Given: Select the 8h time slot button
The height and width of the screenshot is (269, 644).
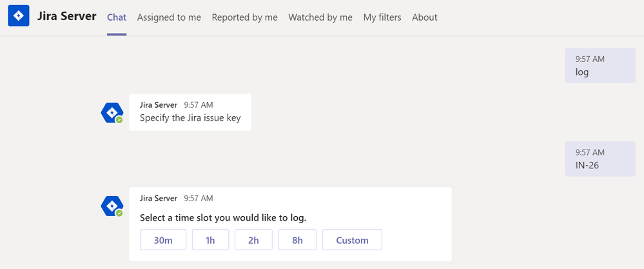Looking at the screenshot, I should coord(297,240).
